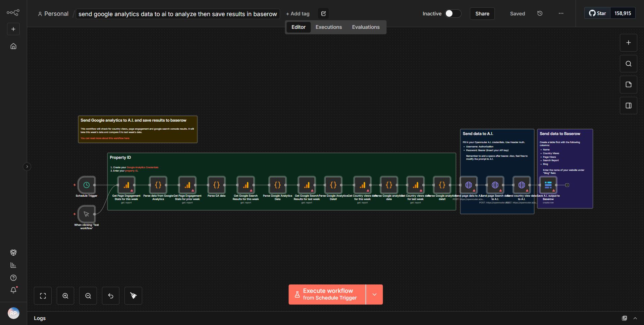Open the Google Analytics Credentials link
644x325 pixels.
[143, 168]
